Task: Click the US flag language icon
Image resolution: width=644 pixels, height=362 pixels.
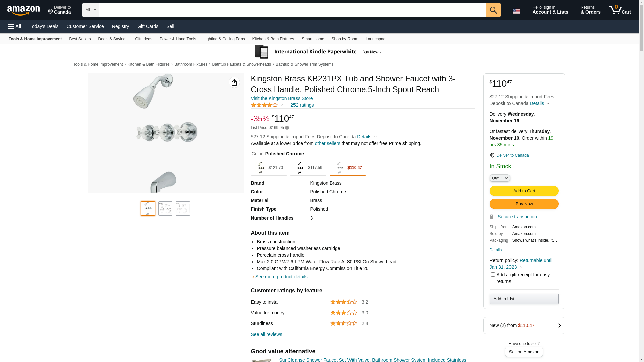Action: click(x=516, y=11)
